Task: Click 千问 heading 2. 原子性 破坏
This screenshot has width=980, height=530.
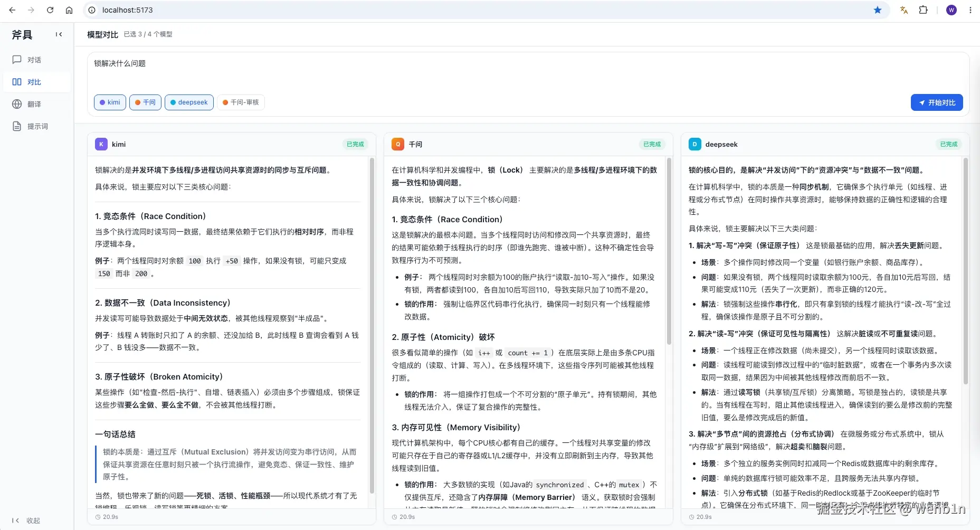Action: 443,337
